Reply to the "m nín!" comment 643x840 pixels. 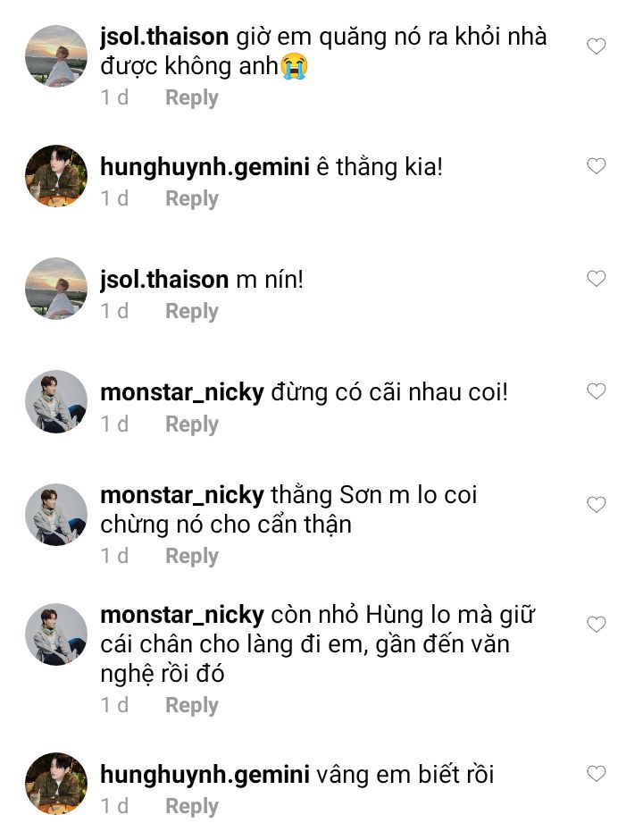[x=192, y=311]
